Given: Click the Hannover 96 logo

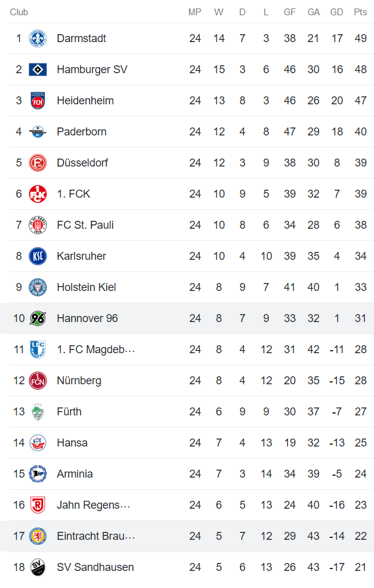Looking at the screenshot, I should pyautogui.click(x=38, y=318).
